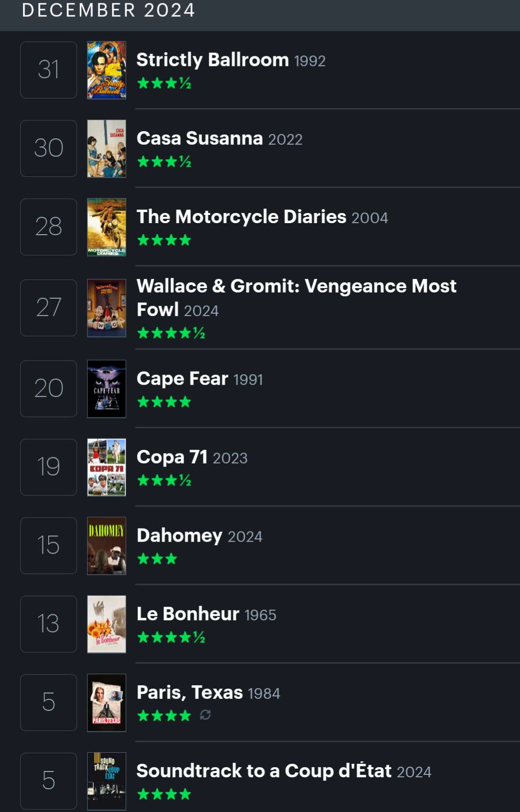
Task: Open the Strictly Ballroom title link
Action: tap(213, 60)
